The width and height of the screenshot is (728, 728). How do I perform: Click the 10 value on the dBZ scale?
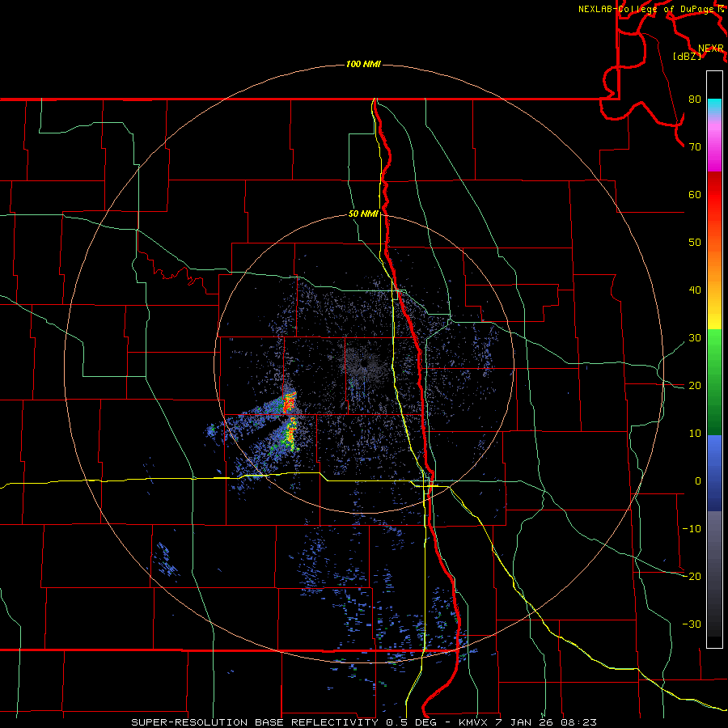point(695,434)
